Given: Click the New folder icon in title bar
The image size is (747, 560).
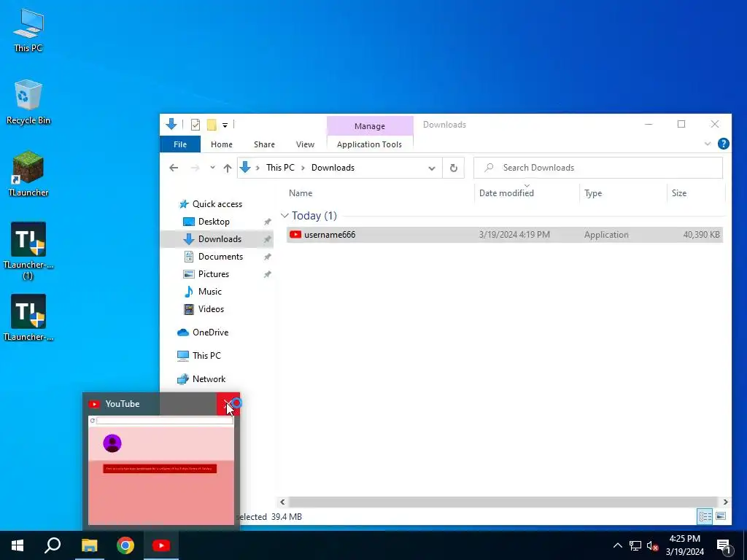Looking at the screenshot, I should point(212,125).
